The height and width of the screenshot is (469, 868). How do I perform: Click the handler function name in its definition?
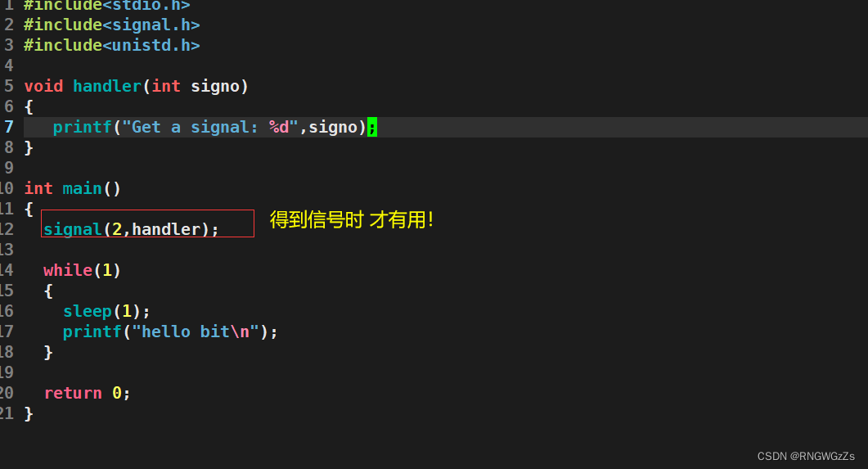click(x=106, y=86)
